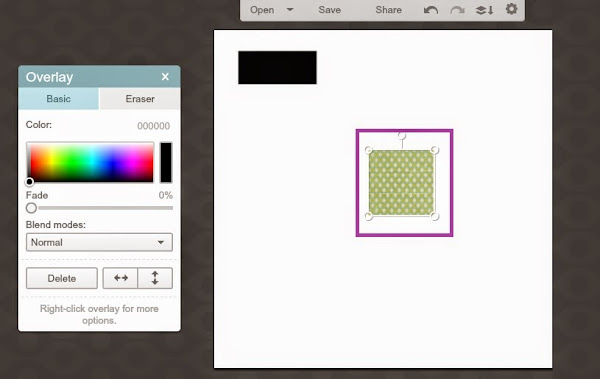This screenshot has height=379, width=600.
Task: Click the 'Blend modes:' label
Action: point(56,225)
